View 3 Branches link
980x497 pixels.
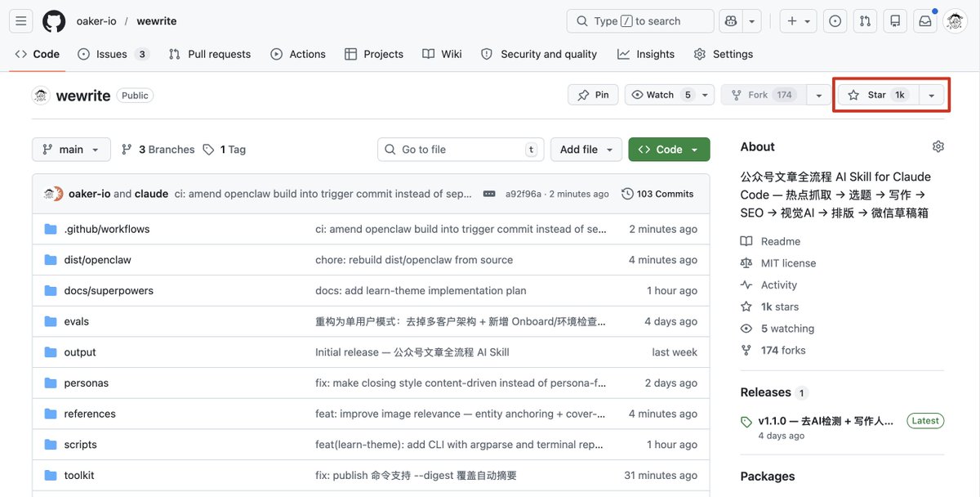[x=158, y=150]
